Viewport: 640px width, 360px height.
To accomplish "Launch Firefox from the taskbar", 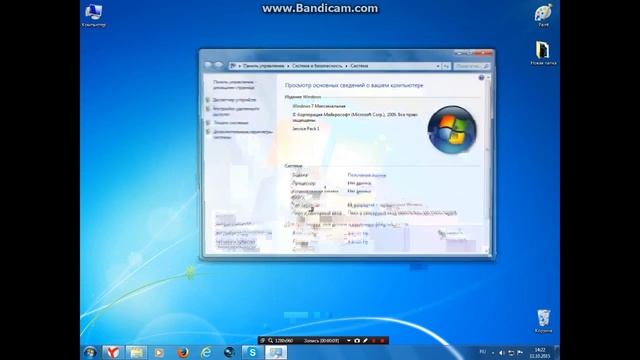I will coord(183,352).
